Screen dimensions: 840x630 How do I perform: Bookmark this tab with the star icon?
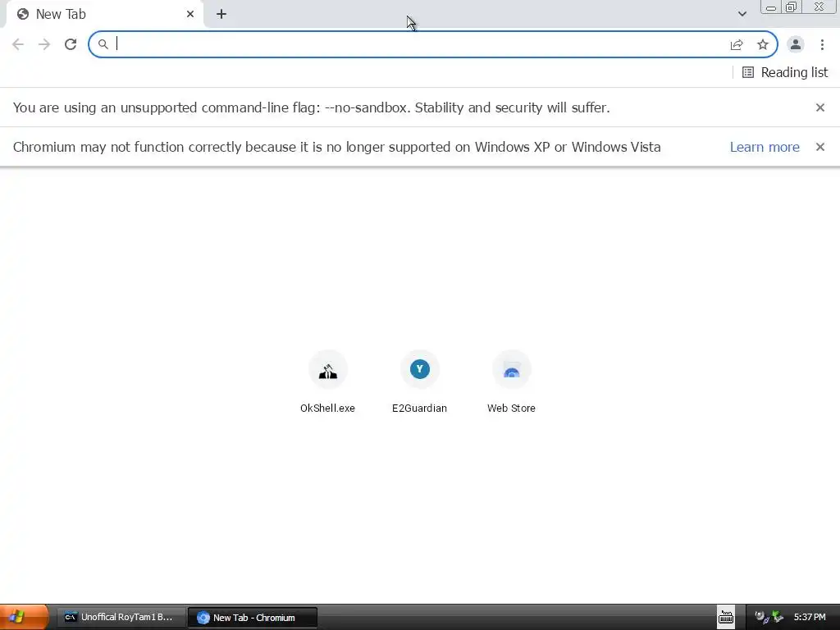pos(763,44)
